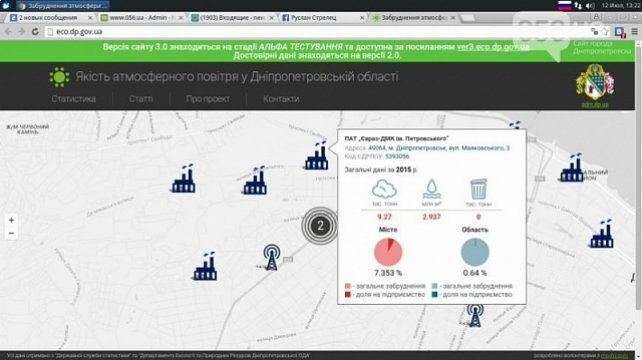Zoom out the map with minus button
Image resolution: width=642 pixels, height=360 pixels.
tap(11, 233)
